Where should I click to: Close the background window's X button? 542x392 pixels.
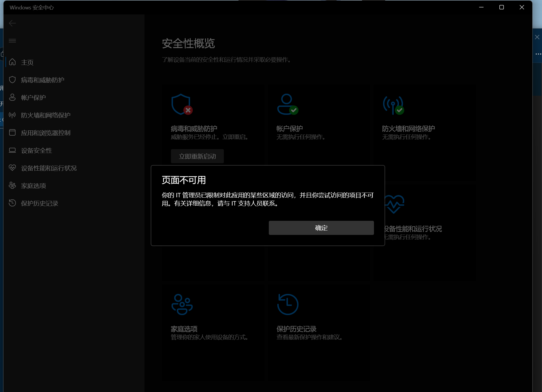click(537, 37)
